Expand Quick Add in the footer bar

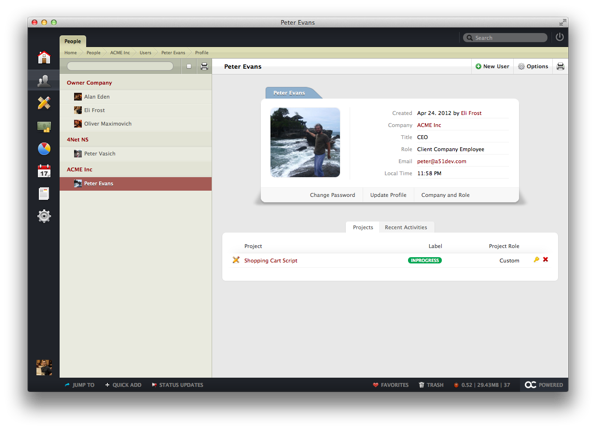click(x=123, y=385)
